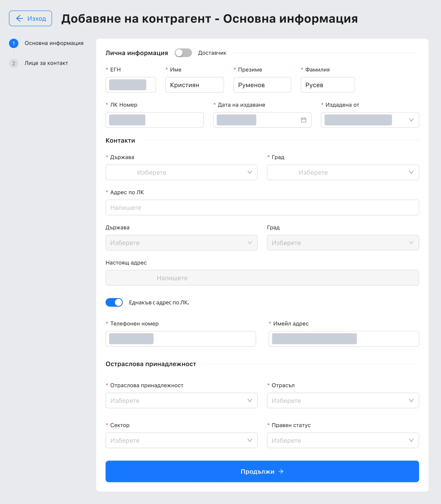Viewport: 441px width, 504px height.
Task: Click the Настоящ адрес input field
Action: tap(262, 278)
